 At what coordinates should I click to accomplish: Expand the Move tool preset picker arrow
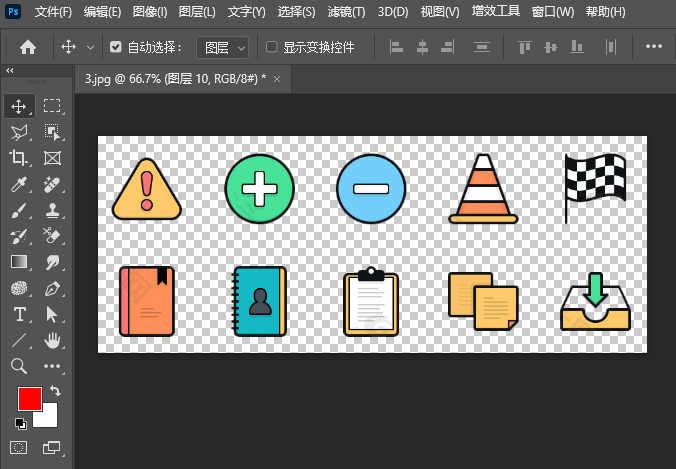pyautogui.click(x=90, y=47)
